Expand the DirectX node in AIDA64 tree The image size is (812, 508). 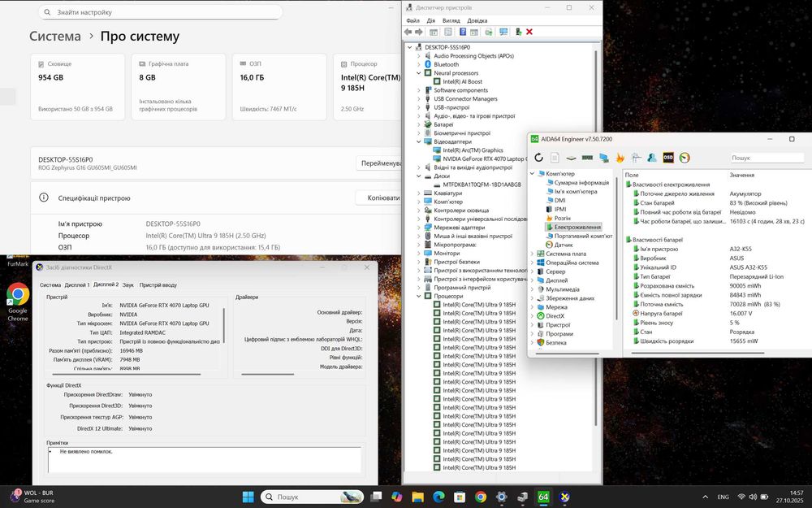[x=532, y=315]
